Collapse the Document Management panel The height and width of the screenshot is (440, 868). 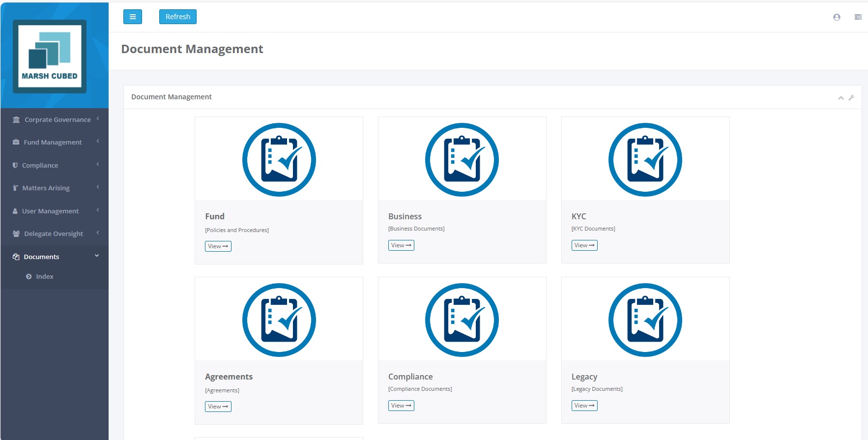coord(840,98)
